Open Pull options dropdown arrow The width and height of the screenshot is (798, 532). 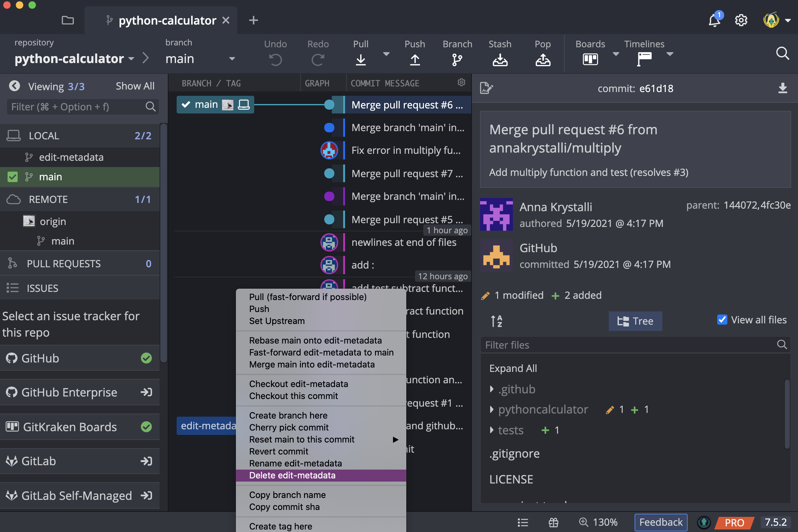[x=386, y=54]
